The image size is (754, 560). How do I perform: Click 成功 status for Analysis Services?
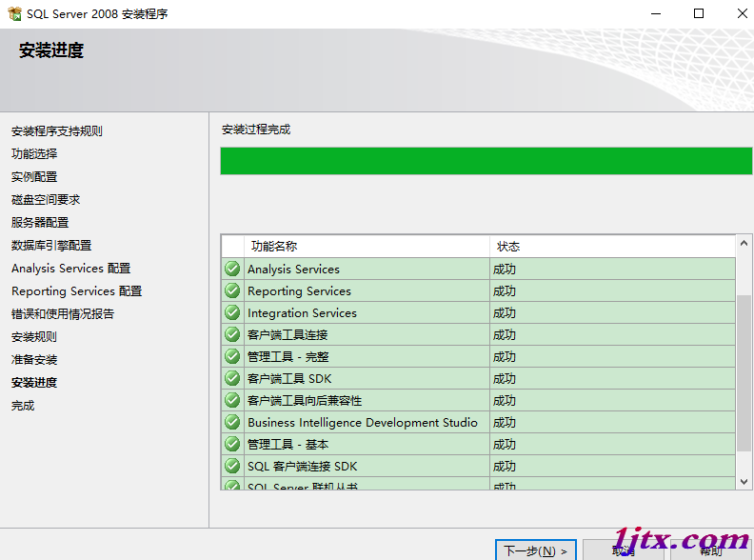pos(505,269)
